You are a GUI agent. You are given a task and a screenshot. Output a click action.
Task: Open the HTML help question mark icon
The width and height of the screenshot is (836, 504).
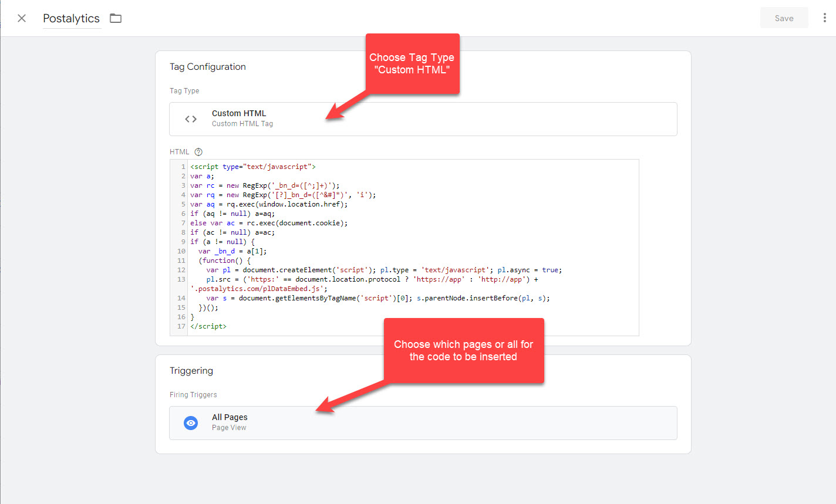[x=198, y=152]
